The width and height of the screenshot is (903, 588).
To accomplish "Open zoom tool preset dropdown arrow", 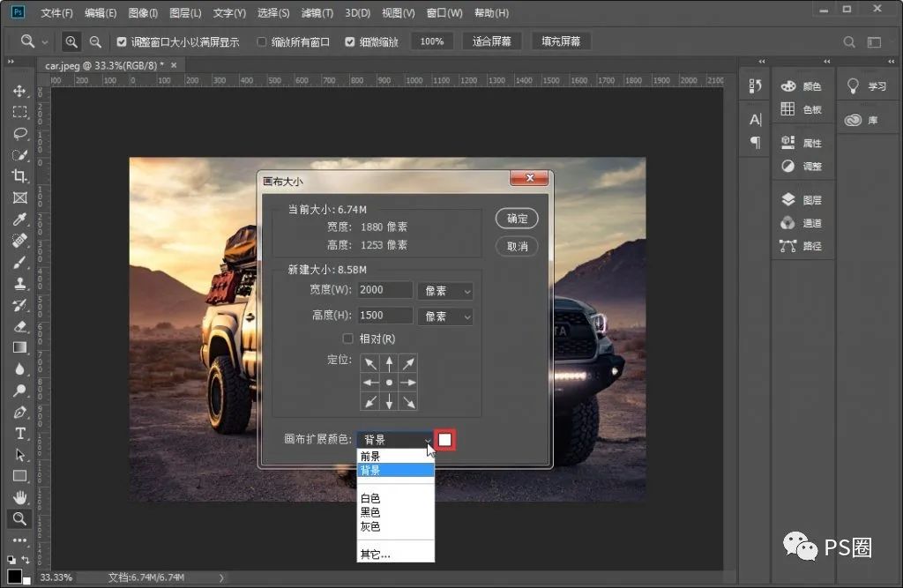I will pyautogui.click(x=44, y=42).
